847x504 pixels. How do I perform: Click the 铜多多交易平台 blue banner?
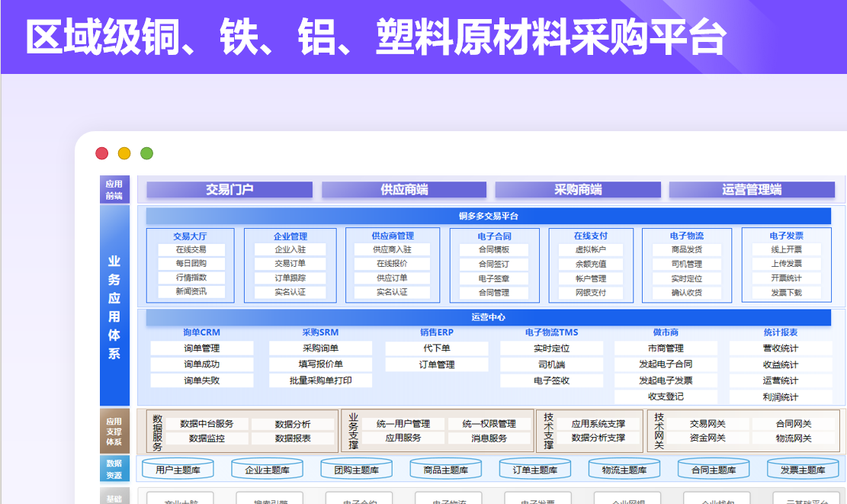coord(489,216)
